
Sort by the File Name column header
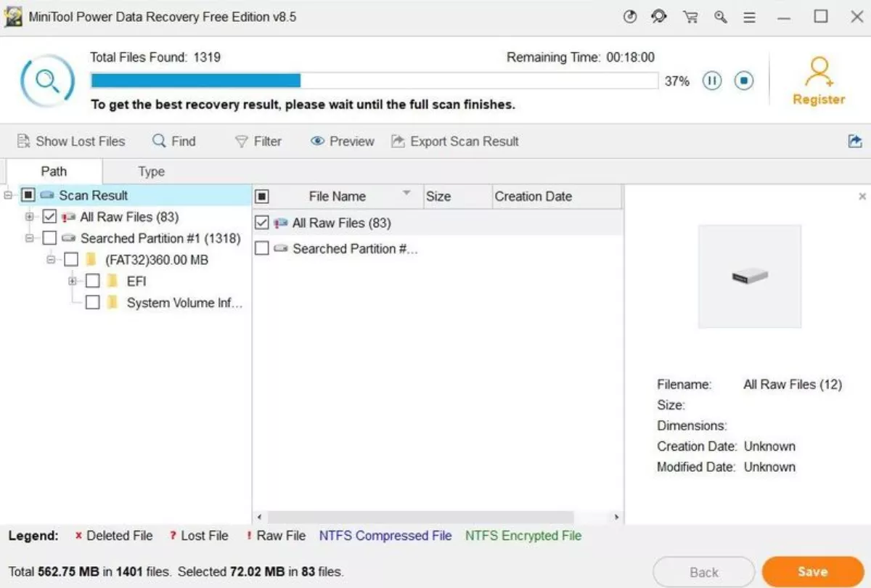(x=338, y=197)
